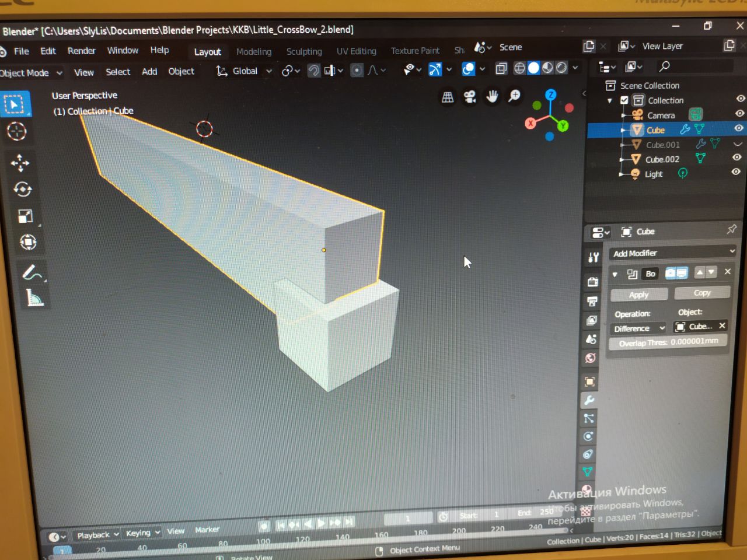Toggle orthographic grid view icon
Viewport: 747px width, 560px height.
pos(448,97)
